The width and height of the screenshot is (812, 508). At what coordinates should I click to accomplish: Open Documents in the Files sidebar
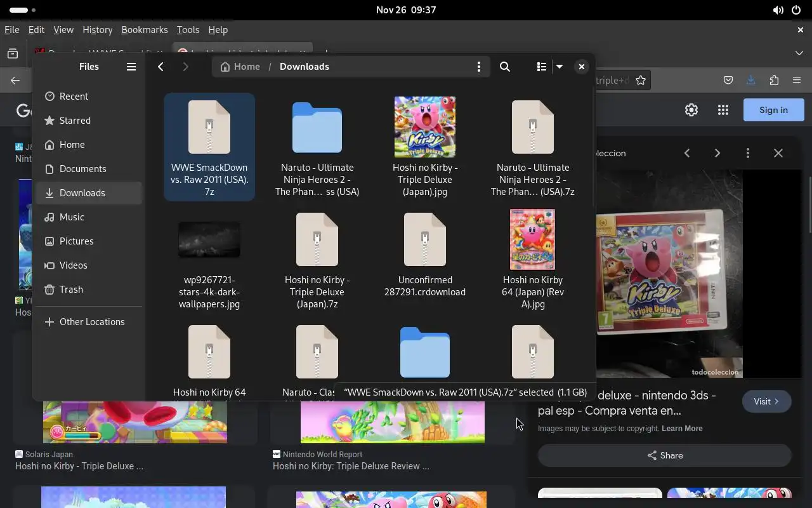click(89, 169)
